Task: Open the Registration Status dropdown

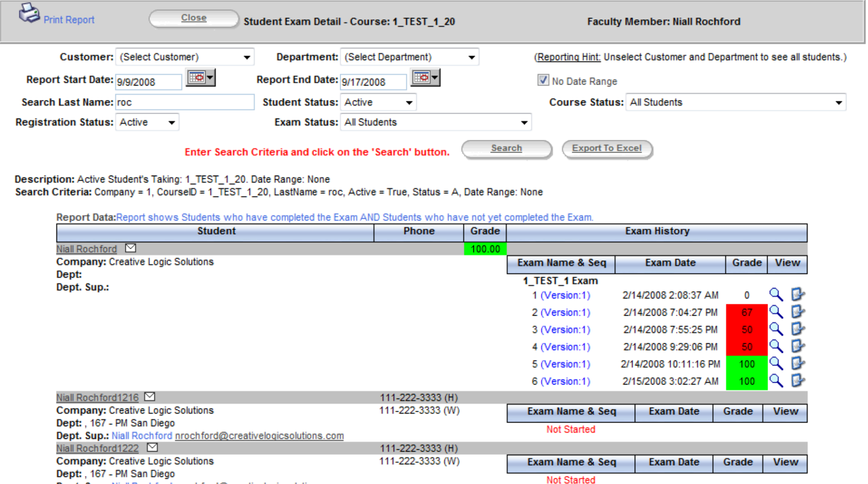Action: point(147,122)
